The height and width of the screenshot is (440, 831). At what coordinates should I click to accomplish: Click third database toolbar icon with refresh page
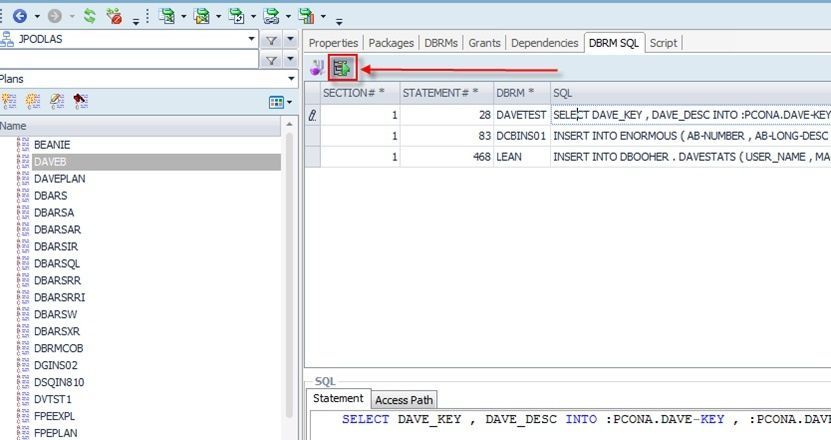coord(236,16)
